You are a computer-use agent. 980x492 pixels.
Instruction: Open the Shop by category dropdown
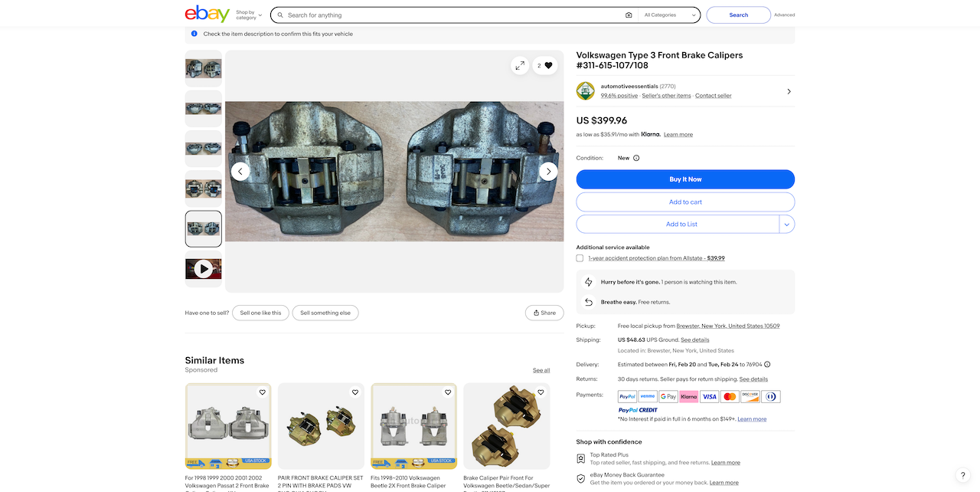(x=249, y=15)
